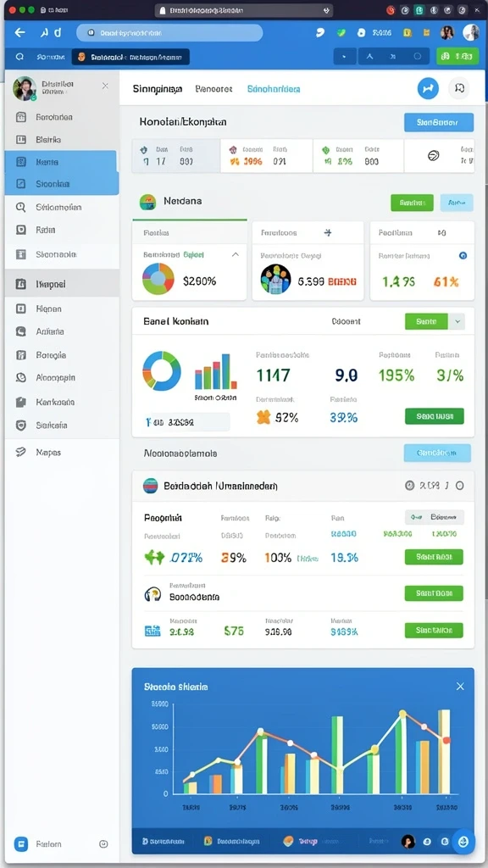
Task: Expand the dropdown in the dark blue toolbar
Action: point(346,57)
